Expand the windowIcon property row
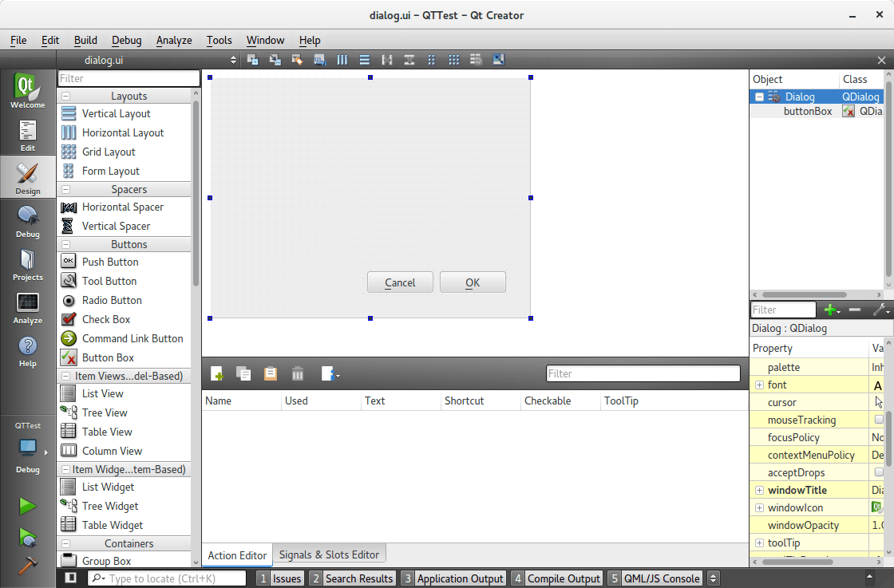The width and height of the screenshot is (894, 588). pos(759,507)
